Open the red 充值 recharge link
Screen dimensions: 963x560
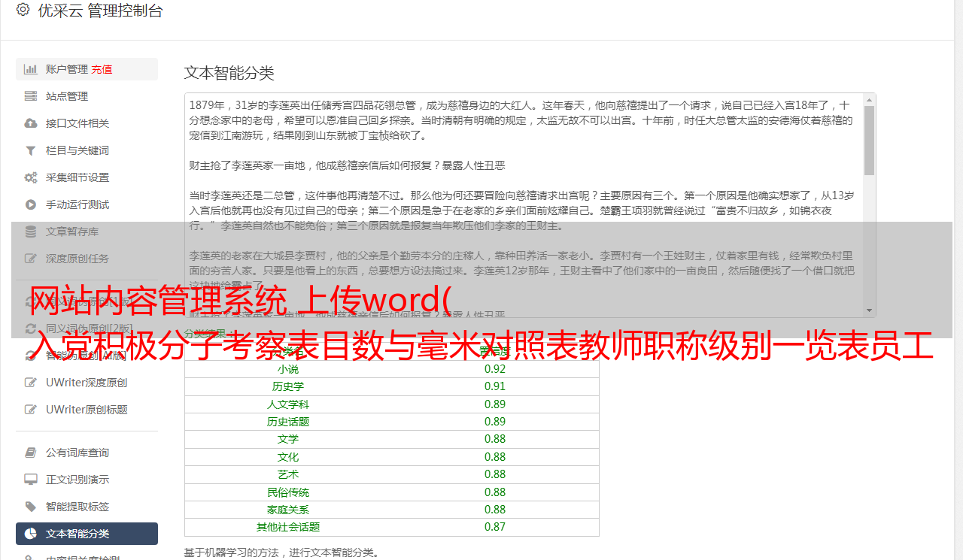[x=102, y=69]
